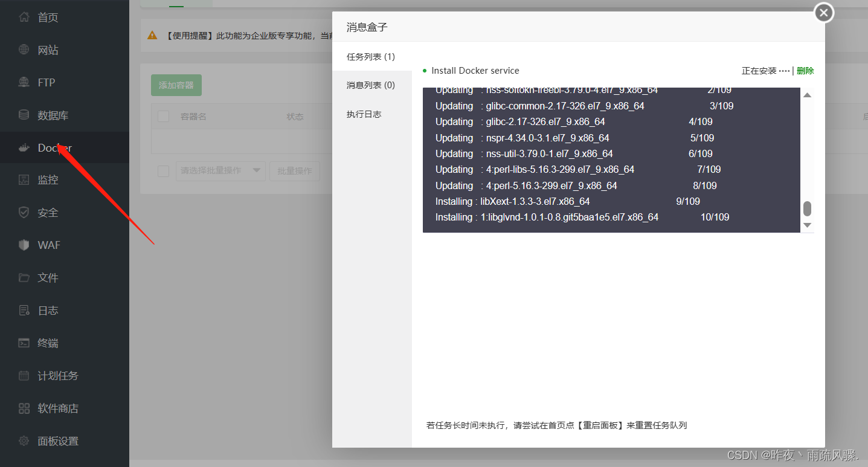The image size is (868, 467).
Task: Click the Docker whale icon
Action: 24,147
